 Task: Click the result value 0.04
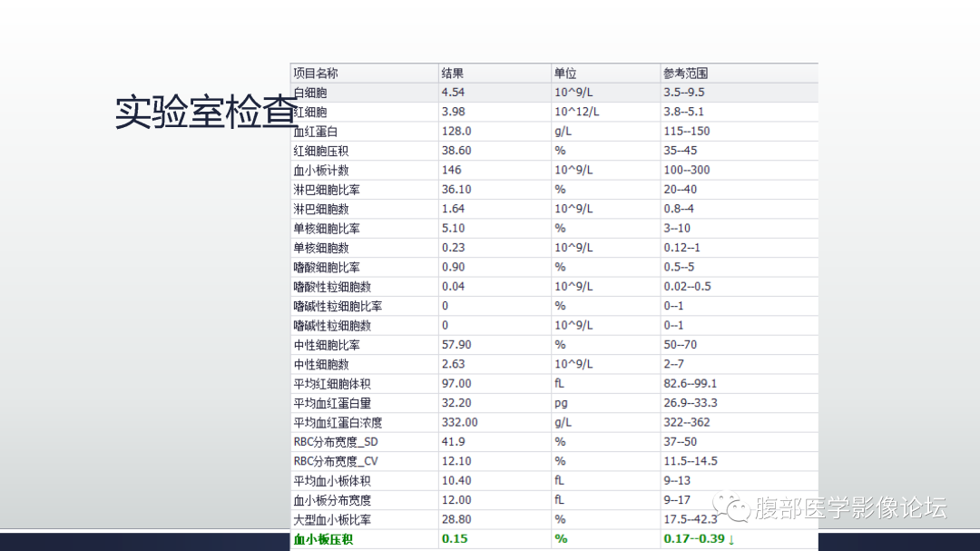click(453, 287)
